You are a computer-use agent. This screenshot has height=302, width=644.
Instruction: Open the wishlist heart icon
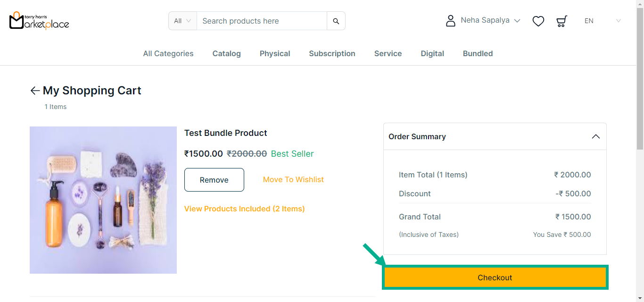pyautogui.click(x=538, y=21)
